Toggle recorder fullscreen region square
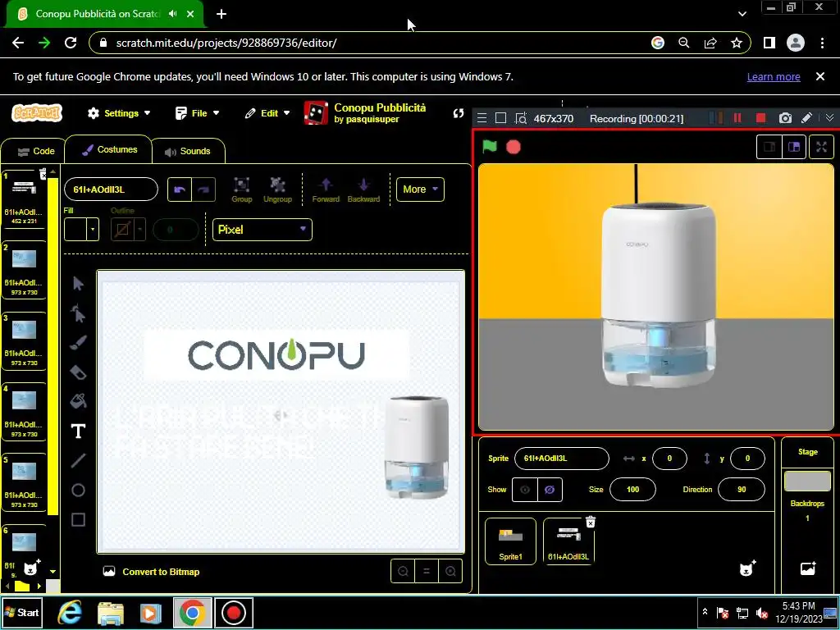Viewport: 840px width, 630px height. (x=500, y=118)
